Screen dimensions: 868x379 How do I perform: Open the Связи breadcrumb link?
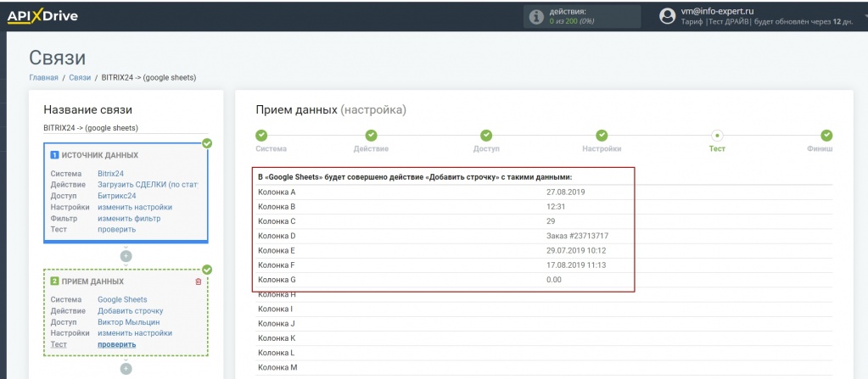click(x=80, y=78)
